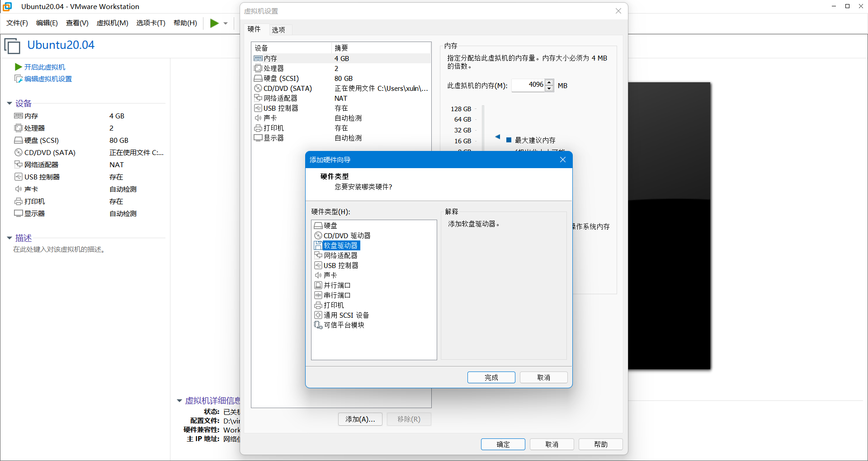Click 帮助 button in the settings dialog
Viewport: 868px width, 461px height.
pyautogui.click(x=601, y=444)
